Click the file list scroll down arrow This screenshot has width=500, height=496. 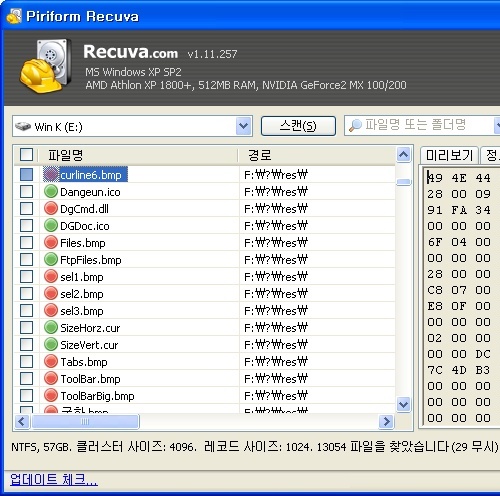(403, 405)
